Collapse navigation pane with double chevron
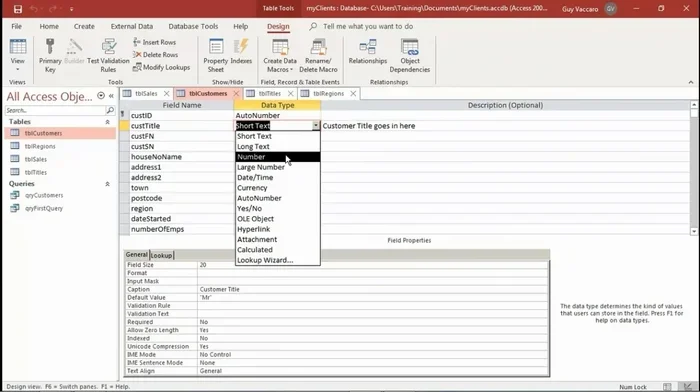The image size is (700, 392). 111,96
